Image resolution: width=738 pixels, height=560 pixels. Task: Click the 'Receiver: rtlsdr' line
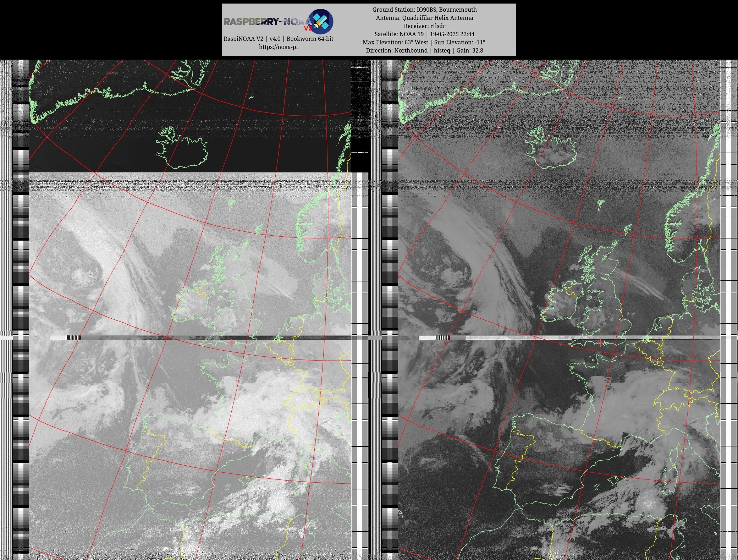point(424,26)
